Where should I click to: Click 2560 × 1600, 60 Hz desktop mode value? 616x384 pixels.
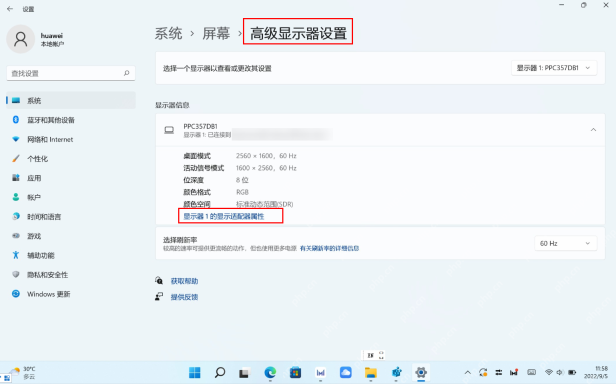pos(266,156)
